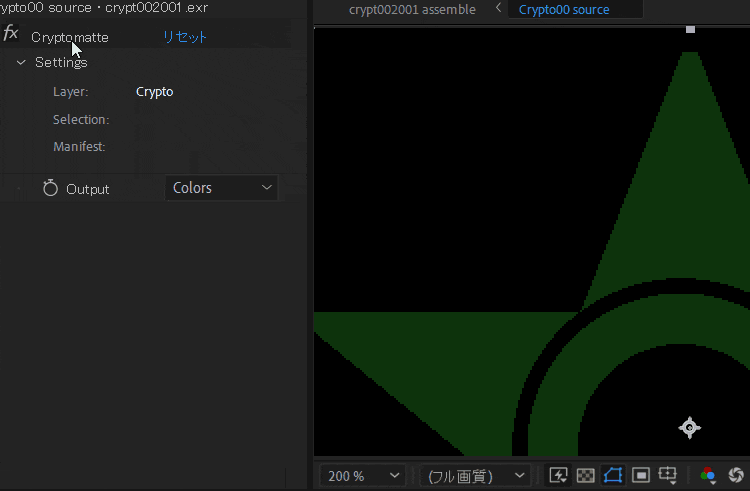Open the 200 % magnification dropdown

363,476
